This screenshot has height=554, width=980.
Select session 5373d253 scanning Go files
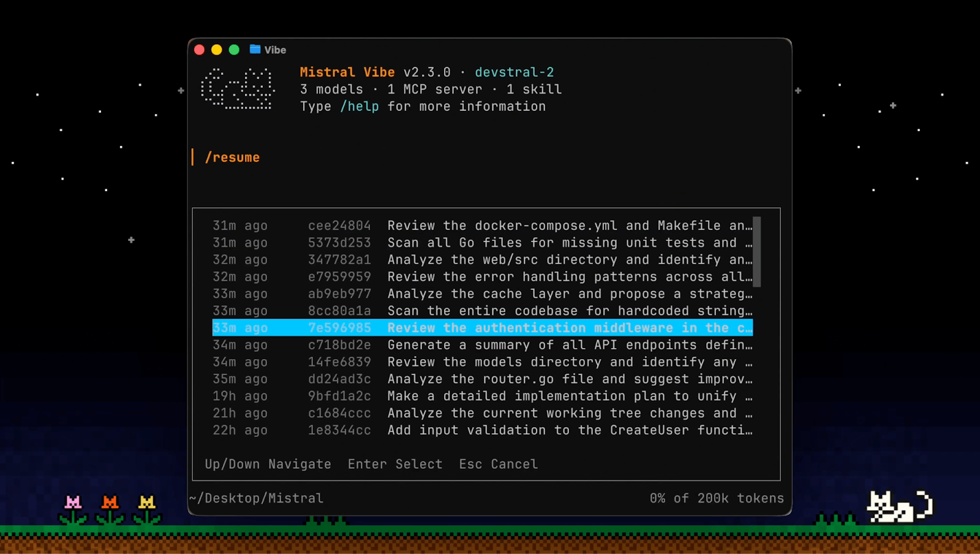[482, 243]
